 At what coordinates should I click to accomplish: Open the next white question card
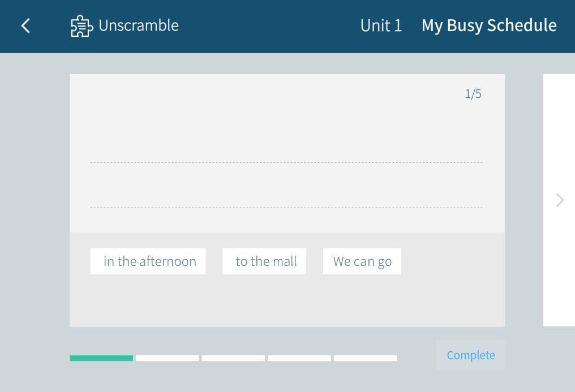[559, 141]
